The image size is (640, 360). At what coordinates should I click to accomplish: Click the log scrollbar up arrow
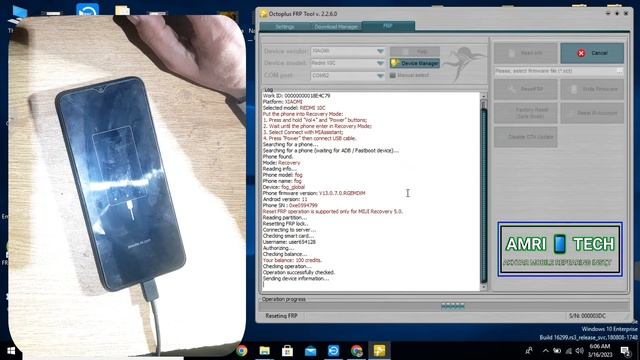point(484,96)
